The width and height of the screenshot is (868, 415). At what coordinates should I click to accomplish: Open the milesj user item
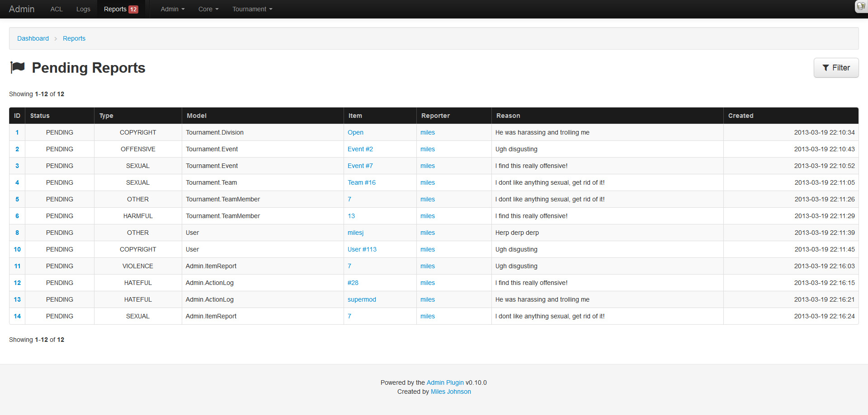pos(355,233)
